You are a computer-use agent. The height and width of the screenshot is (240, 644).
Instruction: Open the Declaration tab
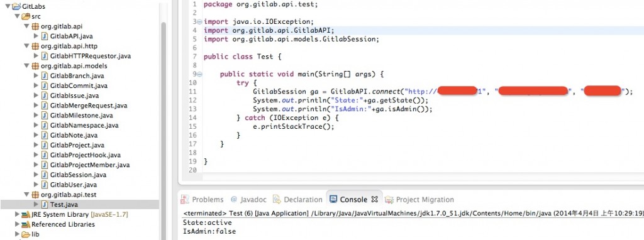click(x=297, y=200)
